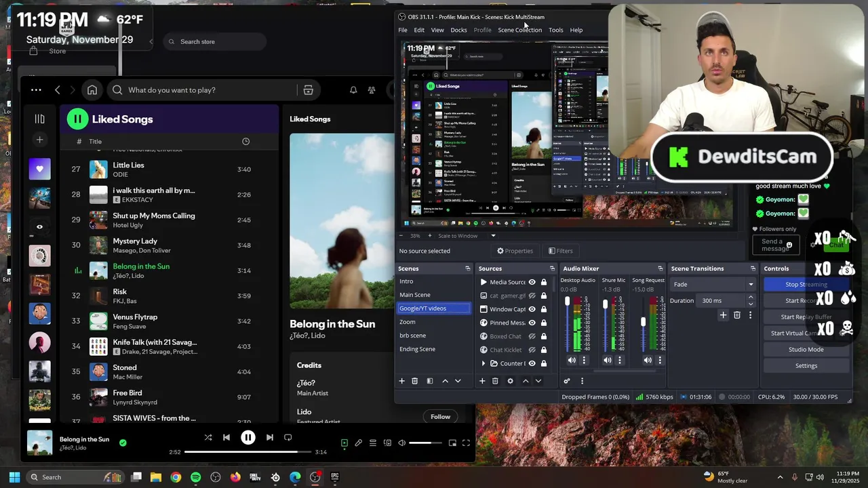Go back in Spotify navigation
The image size is (868, 488).
pyautogui.click(x=58, y=89)
